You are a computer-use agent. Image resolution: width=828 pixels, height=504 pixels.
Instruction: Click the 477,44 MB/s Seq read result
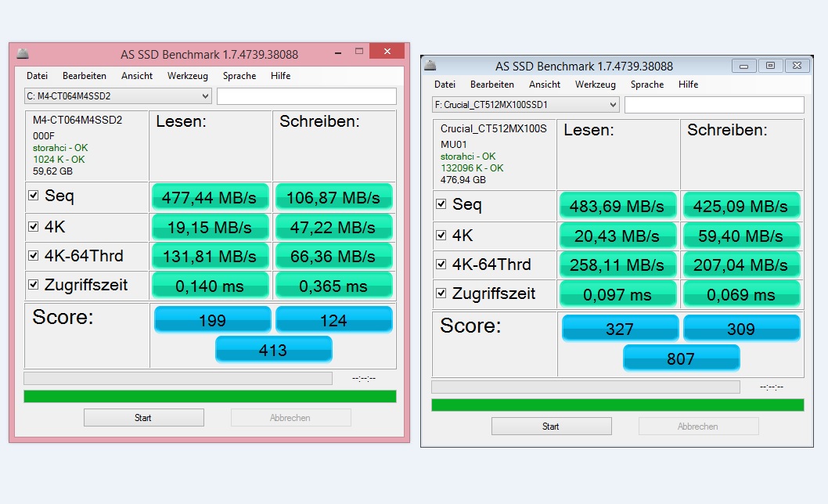pos(211,197)
